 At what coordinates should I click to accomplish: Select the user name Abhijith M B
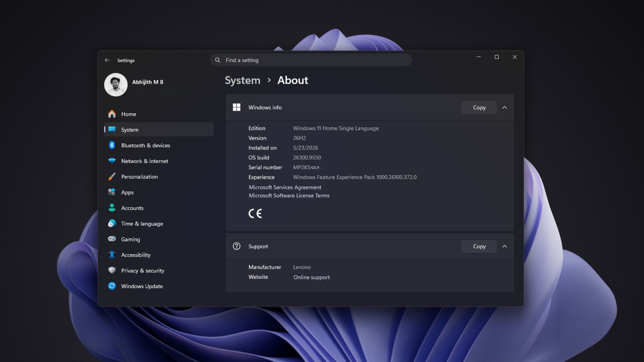click(x=148, y=82)
